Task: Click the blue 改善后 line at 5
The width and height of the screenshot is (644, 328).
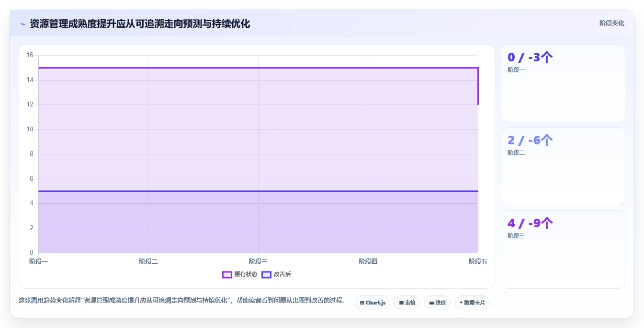Action: click(x=258, y=191)
